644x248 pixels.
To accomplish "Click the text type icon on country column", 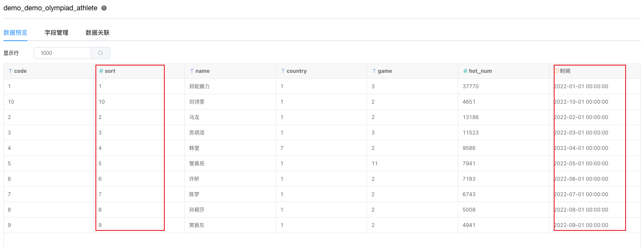I will click(x=284, y=71).
